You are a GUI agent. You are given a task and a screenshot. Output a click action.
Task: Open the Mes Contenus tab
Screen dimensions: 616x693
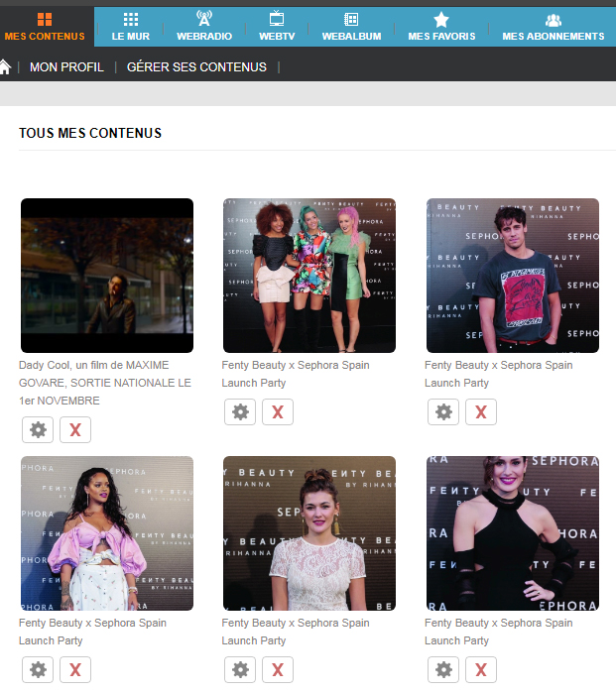pos(45,27)
